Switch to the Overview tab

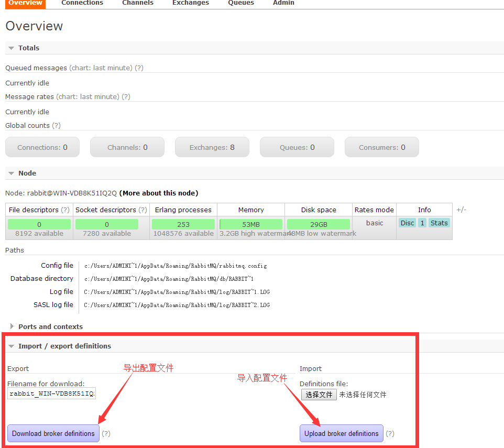(x=25, y=3)
